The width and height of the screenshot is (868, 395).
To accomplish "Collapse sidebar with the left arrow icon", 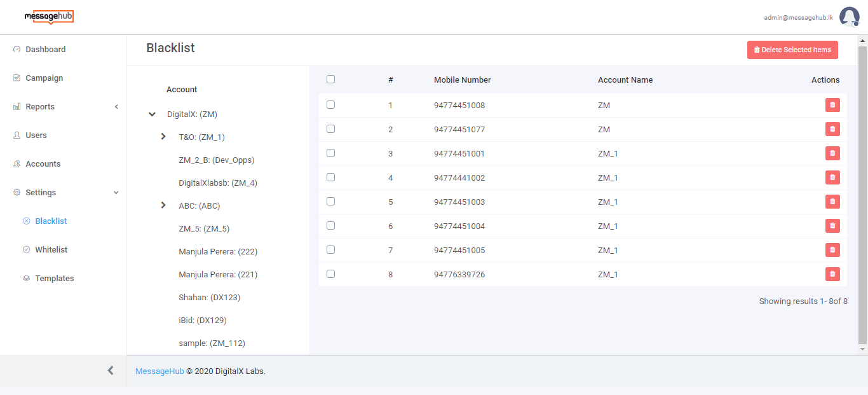I will click(x=111, y=370).
